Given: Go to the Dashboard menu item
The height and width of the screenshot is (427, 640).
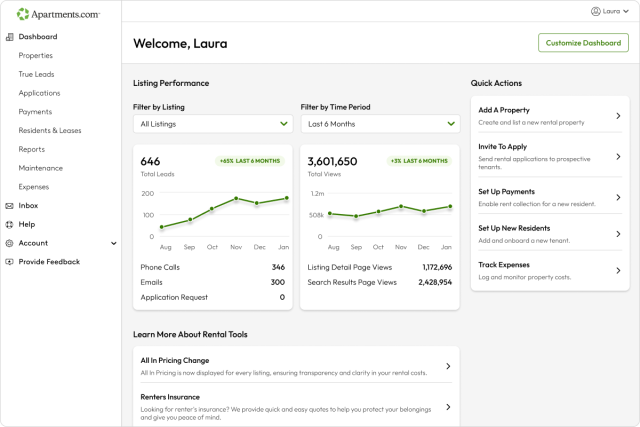Looking at the screenshot, I should pos(38,37).
